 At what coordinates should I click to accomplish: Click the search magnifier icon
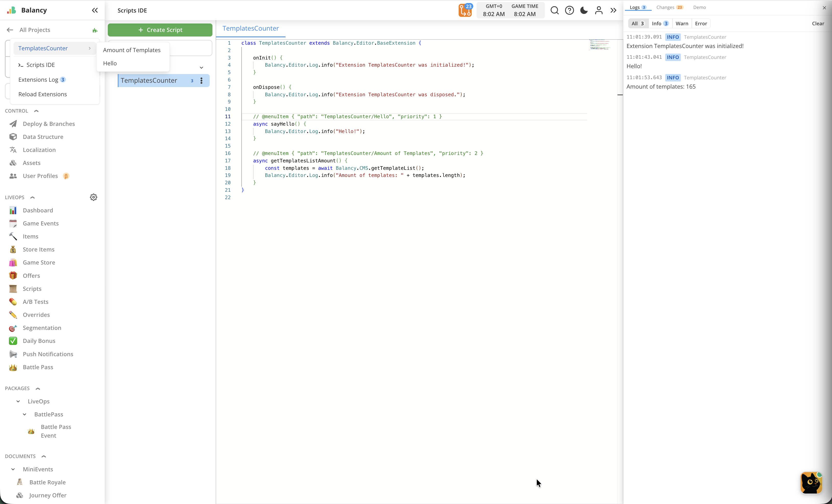pyautogui.click(x=554, y=10)
